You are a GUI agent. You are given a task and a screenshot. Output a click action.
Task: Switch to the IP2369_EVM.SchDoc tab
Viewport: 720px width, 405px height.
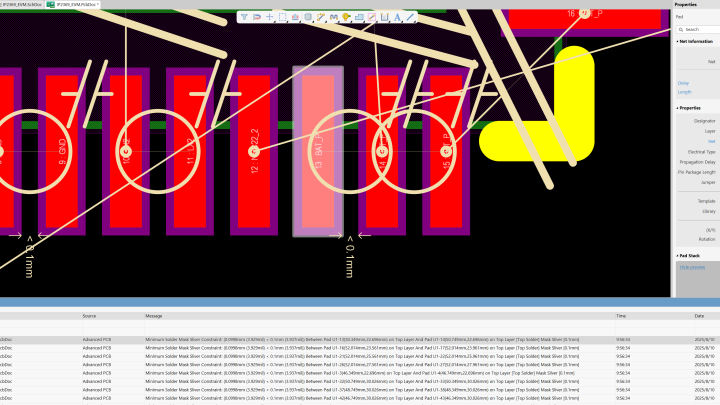[20, 4]
